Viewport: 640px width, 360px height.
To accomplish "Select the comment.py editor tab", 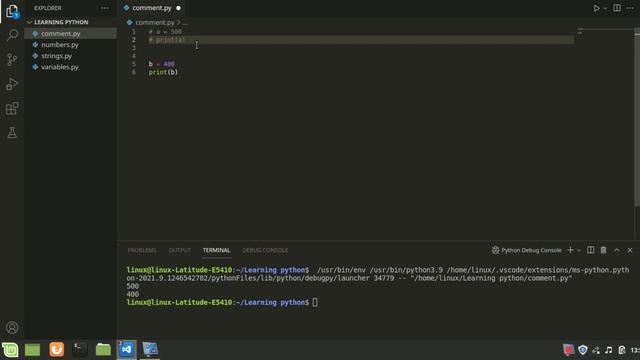I will click(x=152, y=8).
